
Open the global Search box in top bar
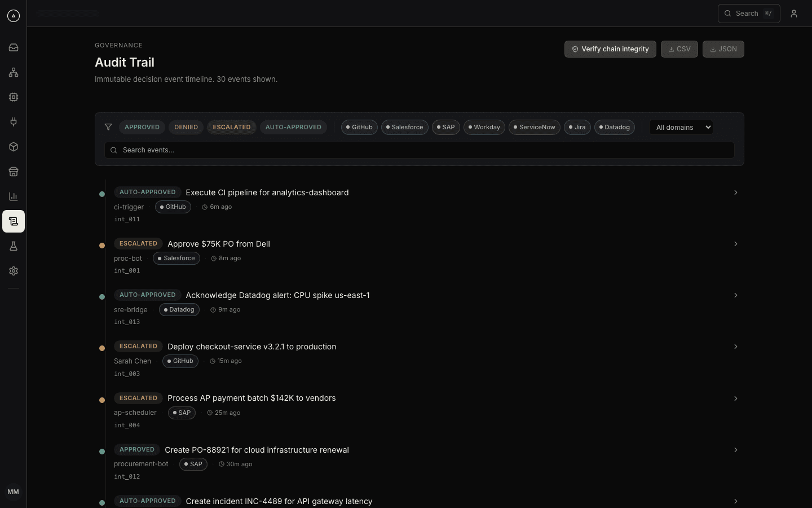click(x=749, y=14)
